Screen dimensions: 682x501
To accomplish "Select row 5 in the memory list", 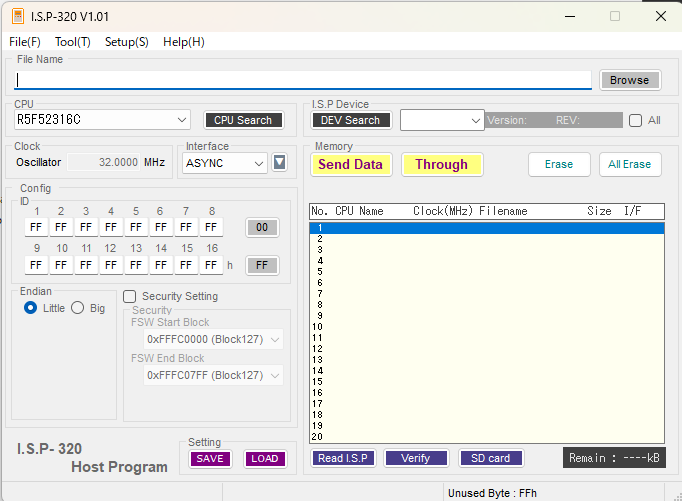I will (487, 272).
